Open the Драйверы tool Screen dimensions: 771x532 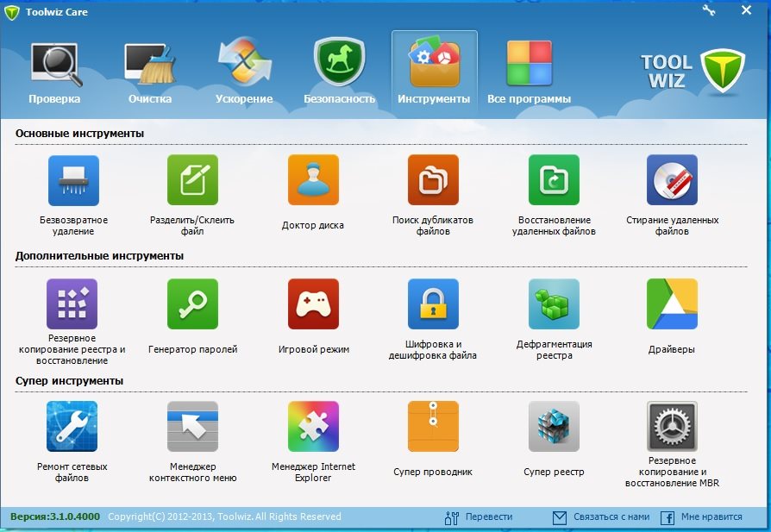(672, 304)
